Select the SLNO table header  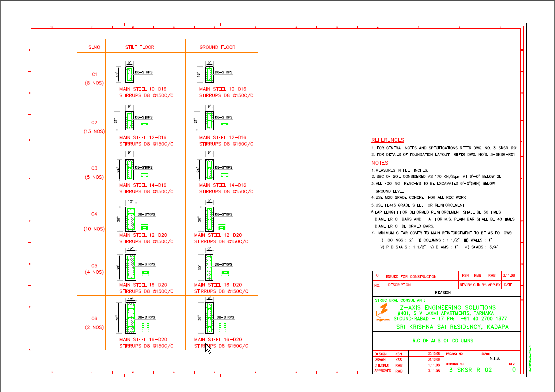pos(94,47)
